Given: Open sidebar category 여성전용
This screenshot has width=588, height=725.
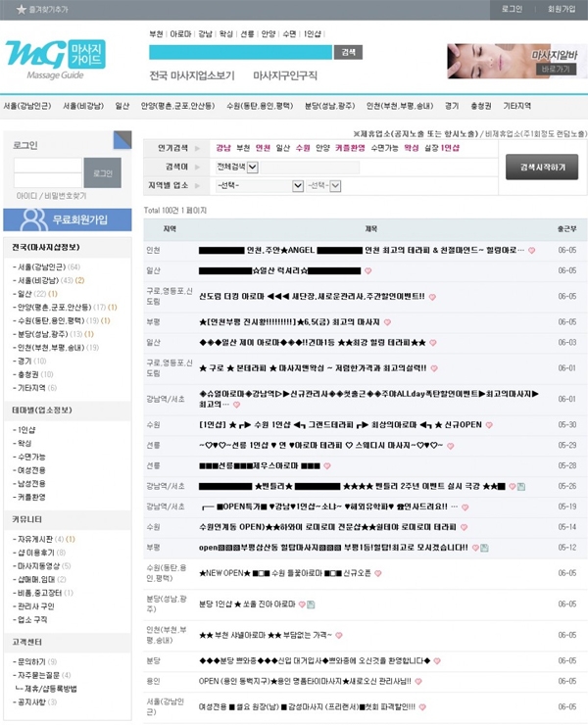Looking at the screenshot, I should tap(31, 470).
